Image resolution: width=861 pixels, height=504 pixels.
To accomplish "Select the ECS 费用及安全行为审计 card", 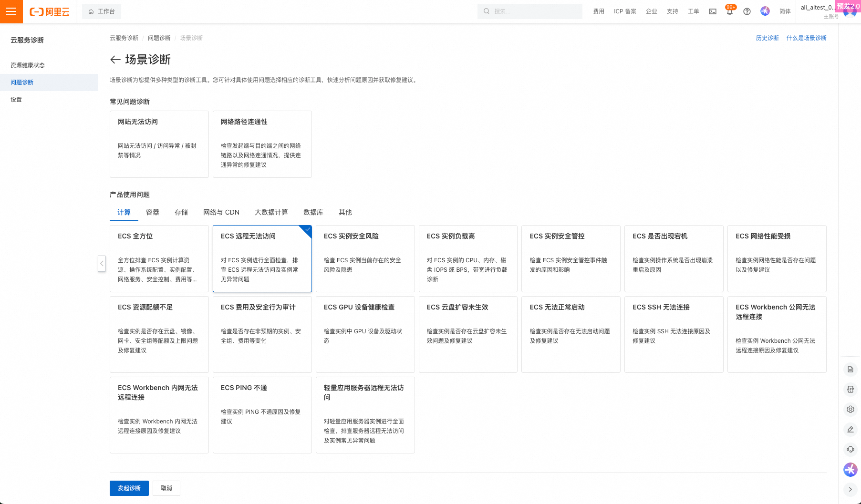I will pos(262,334).
